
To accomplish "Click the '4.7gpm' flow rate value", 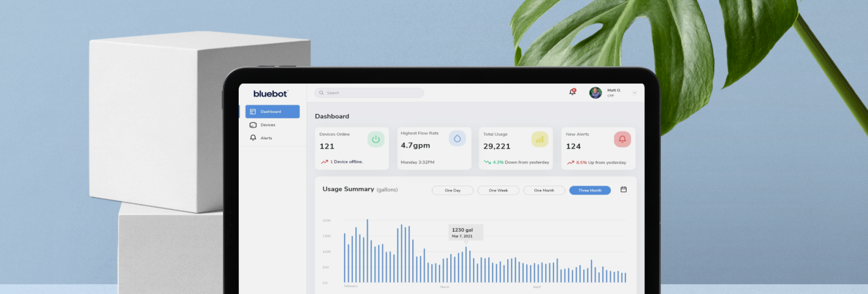I will [415, 146].
